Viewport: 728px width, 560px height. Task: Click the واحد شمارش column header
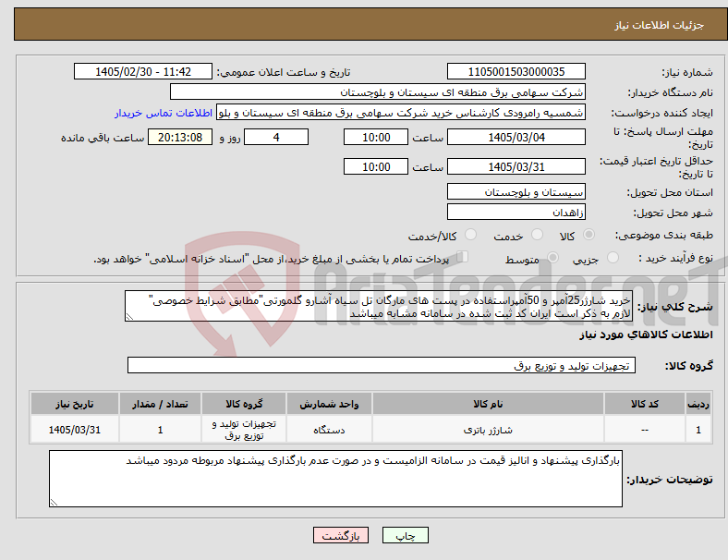[329, 404]
